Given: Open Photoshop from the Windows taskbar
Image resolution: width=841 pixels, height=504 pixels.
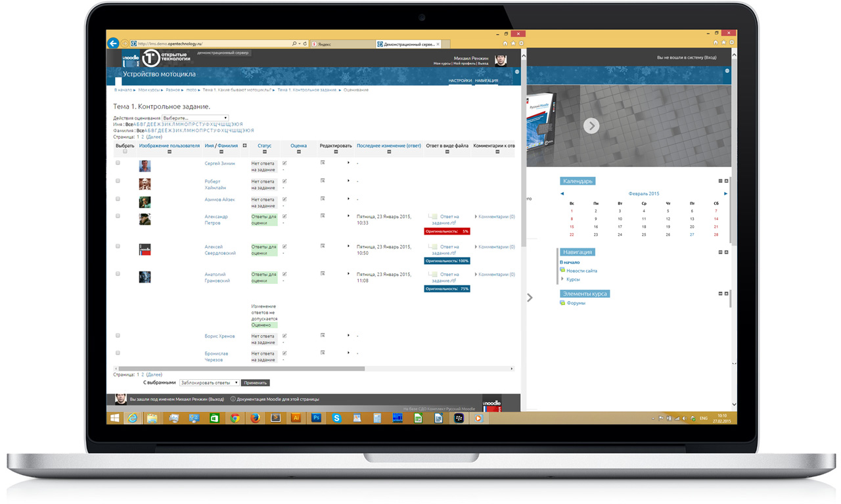Looking at the screenshot, I should click(316, 418).
